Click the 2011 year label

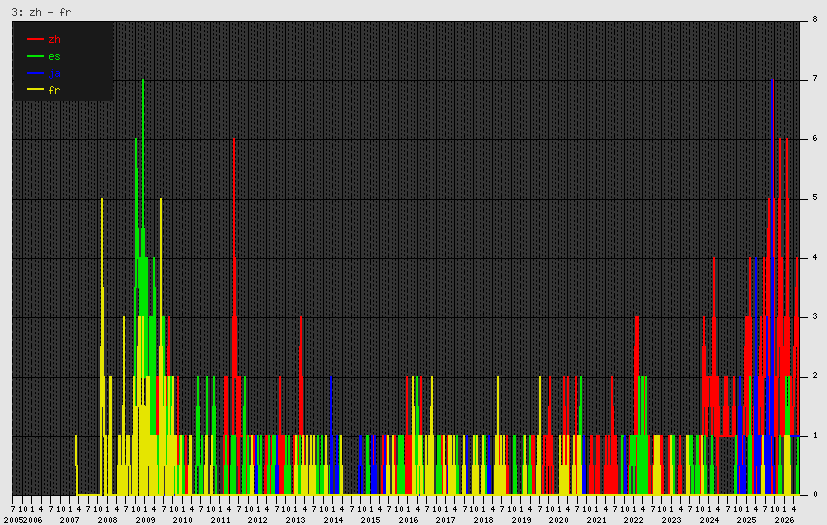[x=220, y=520]
